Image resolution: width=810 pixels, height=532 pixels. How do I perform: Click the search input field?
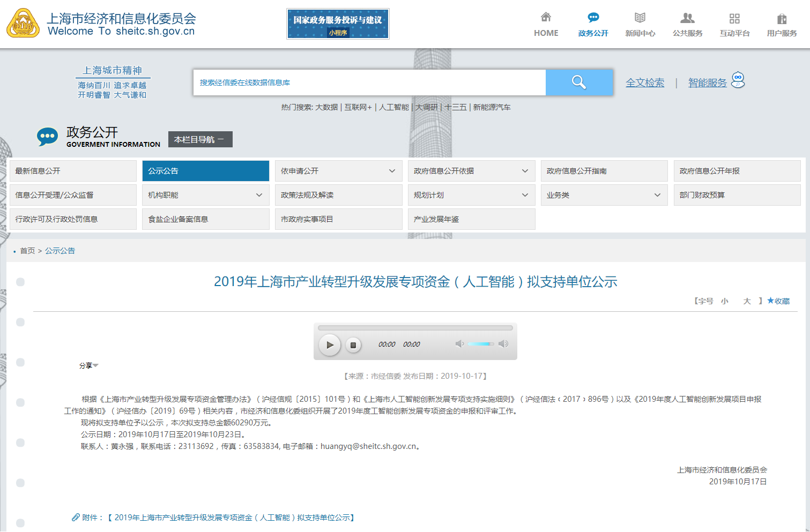(x=369, y=83)
